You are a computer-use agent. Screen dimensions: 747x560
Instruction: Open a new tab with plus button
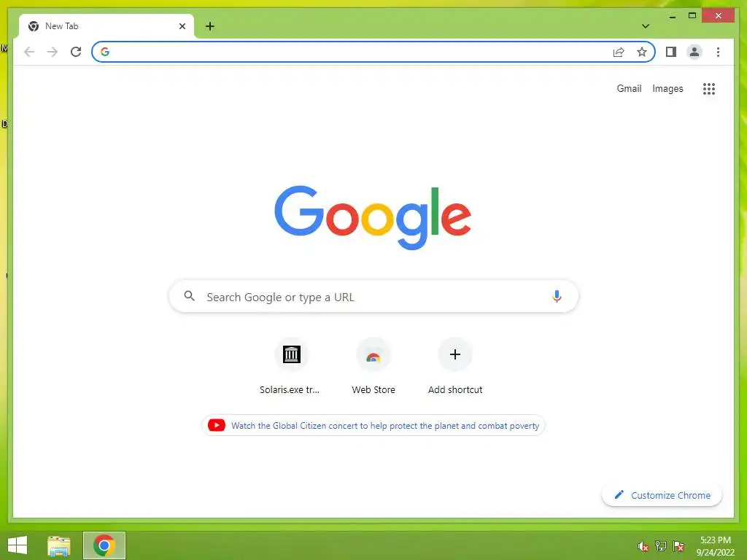pos(210,26)
